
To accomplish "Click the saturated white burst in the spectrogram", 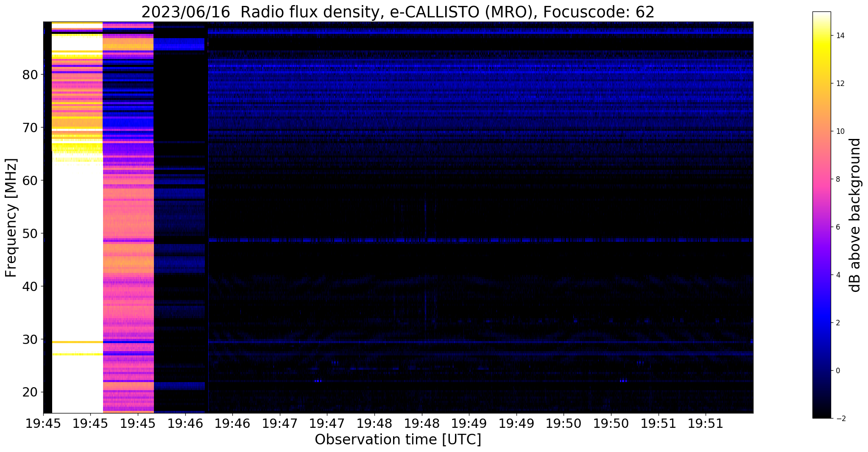I will click(x=77, y=254).
